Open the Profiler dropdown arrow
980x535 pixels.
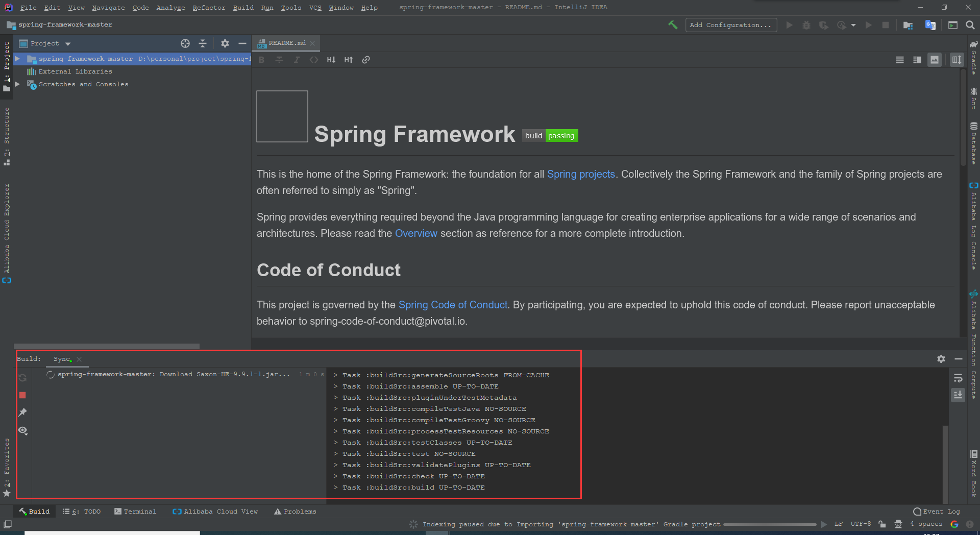pyautogui.click(x=853, y=25)
